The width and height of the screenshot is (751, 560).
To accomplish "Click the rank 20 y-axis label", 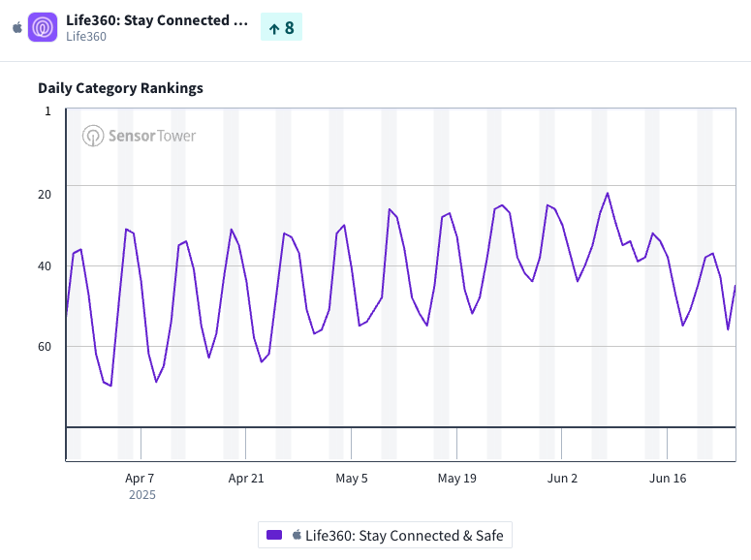I will click(x=45, y=195).
